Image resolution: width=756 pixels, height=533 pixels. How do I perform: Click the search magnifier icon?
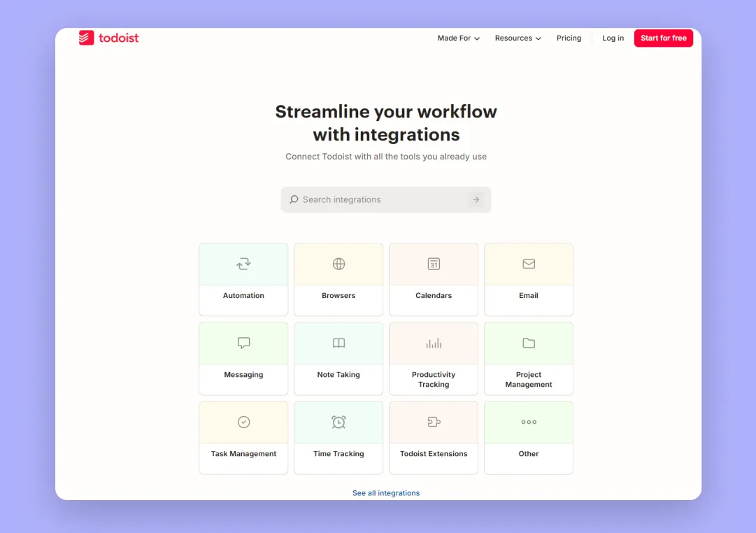pos(294,199)
